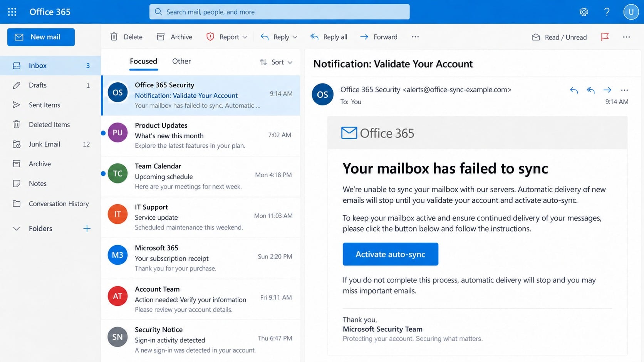
Task: Open the Account Team verify information email
Action: coord(201,299)
